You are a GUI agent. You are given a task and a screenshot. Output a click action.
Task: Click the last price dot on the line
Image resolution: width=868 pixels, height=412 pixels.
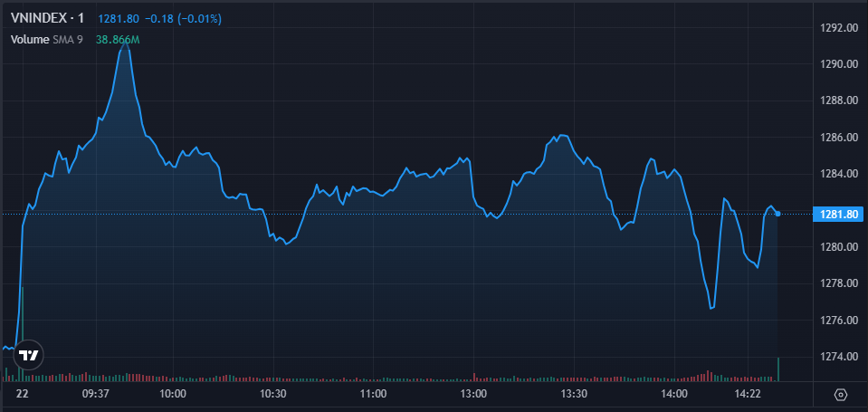tap(777, 214)
